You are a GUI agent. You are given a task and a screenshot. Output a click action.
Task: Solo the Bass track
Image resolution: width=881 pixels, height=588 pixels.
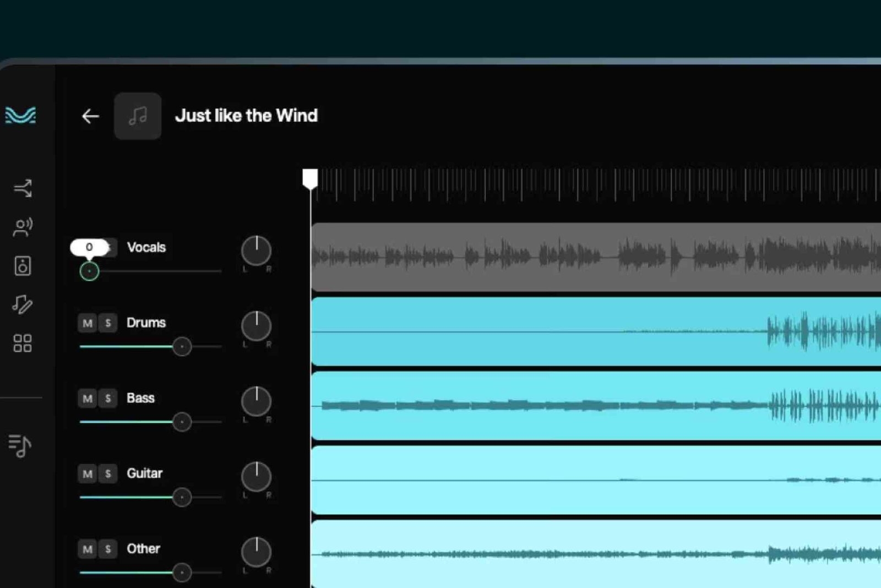click(x=108, y=398)
